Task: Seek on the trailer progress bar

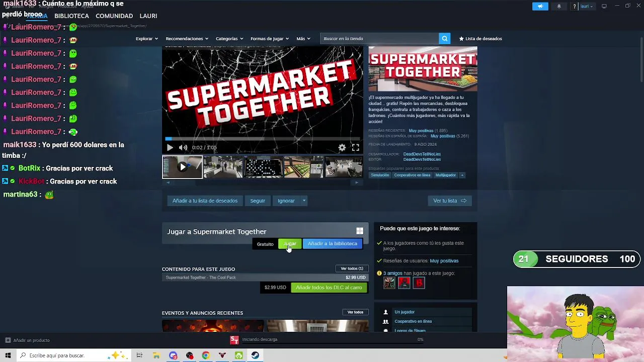Action: (262, 139)
